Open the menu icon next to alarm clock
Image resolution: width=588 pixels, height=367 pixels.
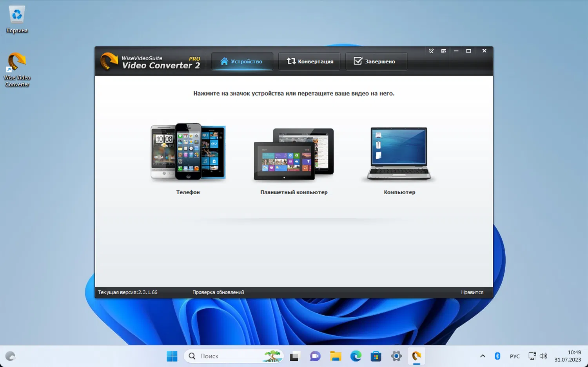444,51
